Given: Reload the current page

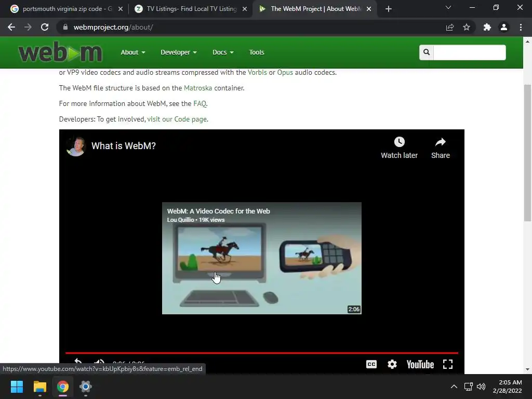Looking at the screenshot, I should [x=45, y=27].
